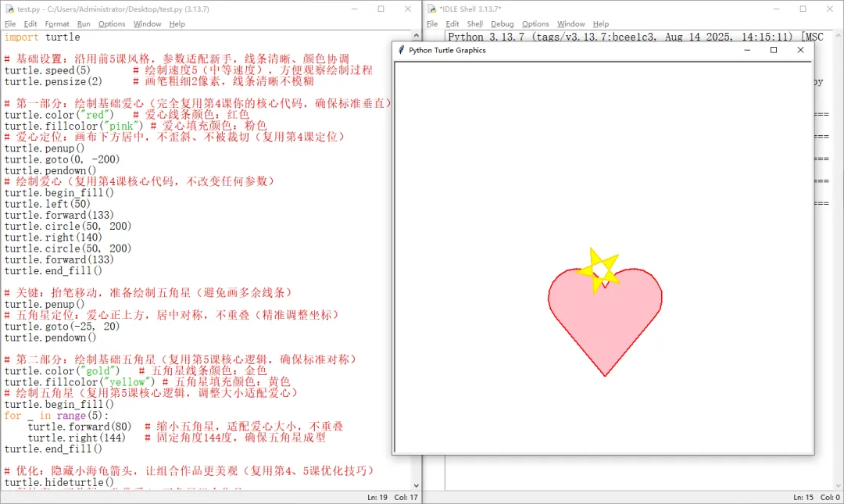The height and width of the screenshot is (504, 844).
Task: Click the turtle.color("gold") line
Action: pyautogui.click(x=62, y=371)
